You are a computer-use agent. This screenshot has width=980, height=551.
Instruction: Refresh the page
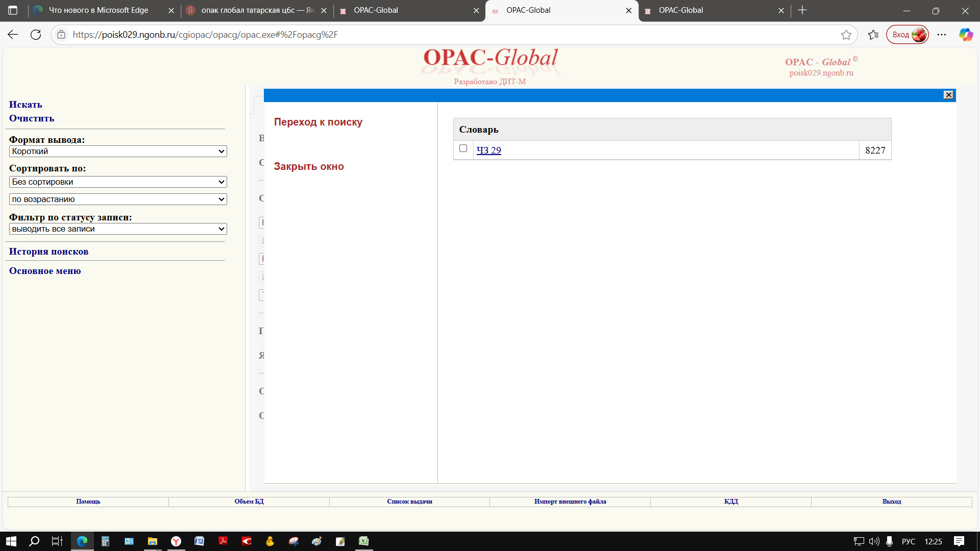tap(36, 35)
